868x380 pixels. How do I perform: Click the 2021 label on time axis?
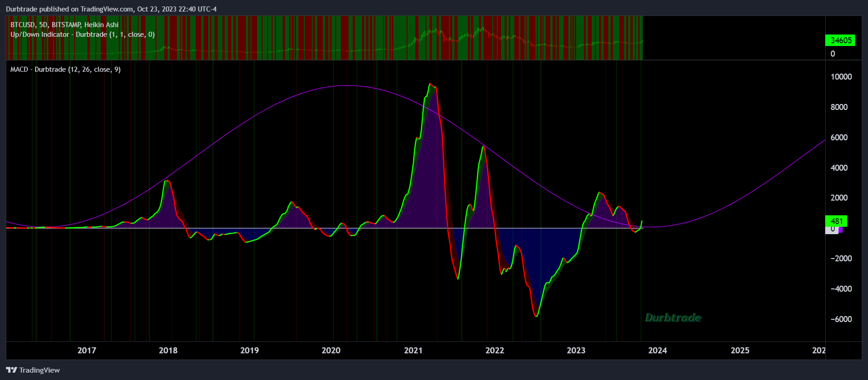click(x=413, y=351)
